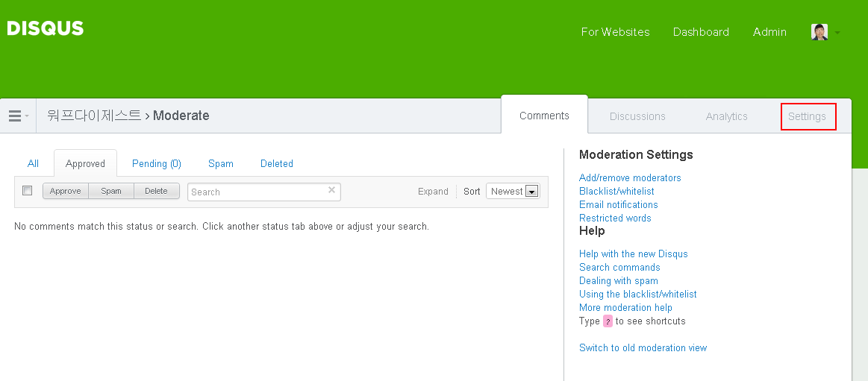The height and width of the screenshot is (381, 868).
Task: Click the Approve button
Action: (x=66, y=191)
